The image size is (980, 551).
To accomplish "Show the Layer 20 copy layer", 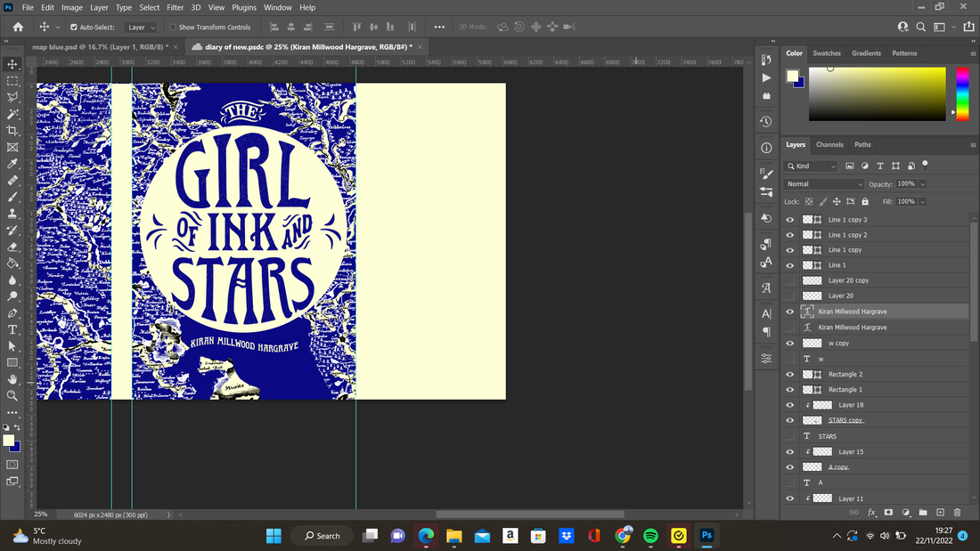I will point(790,280).
